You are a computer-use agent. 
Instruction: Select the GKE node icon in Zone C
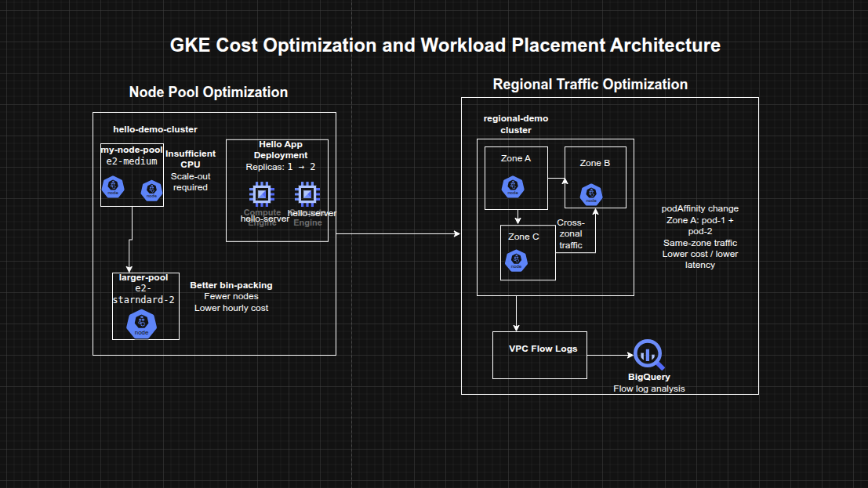(x=517, y=260)
